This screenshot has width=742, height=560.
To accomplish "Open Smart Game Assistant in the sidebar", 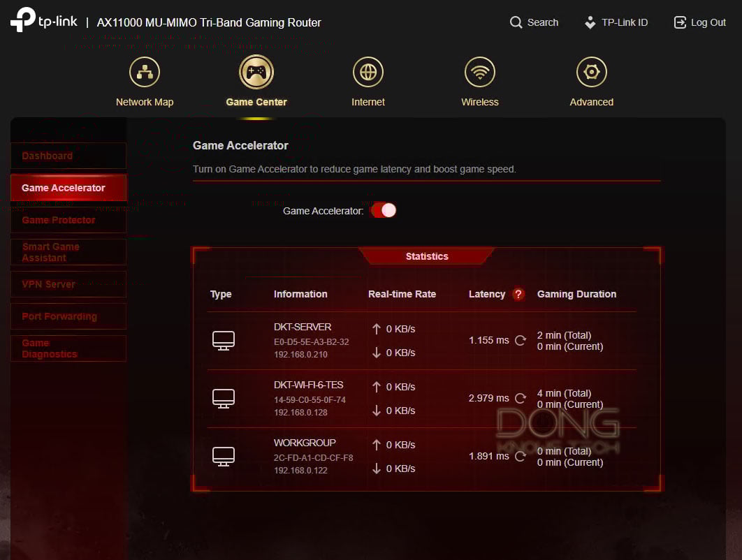I will click(x=68, y=252).
